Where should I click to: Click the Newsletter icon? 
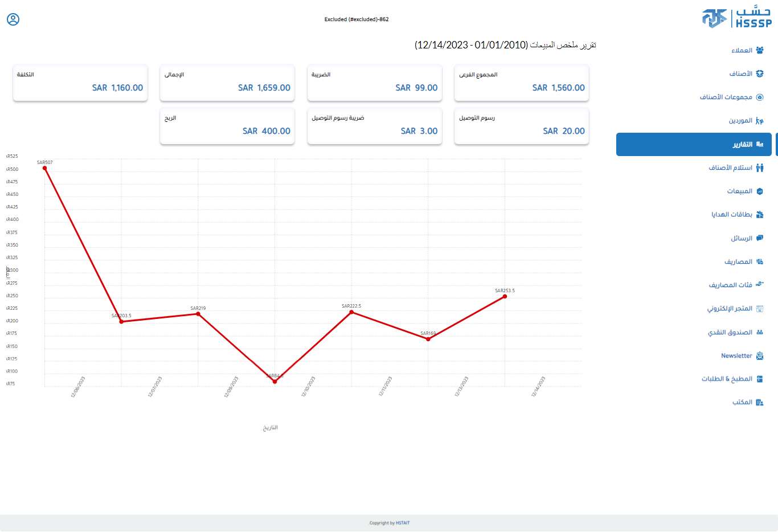(759, 355)
